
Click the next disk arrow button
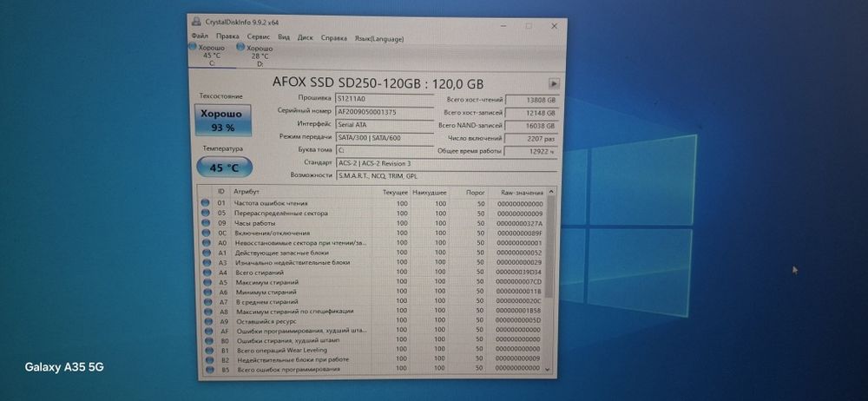pos(554,83)
